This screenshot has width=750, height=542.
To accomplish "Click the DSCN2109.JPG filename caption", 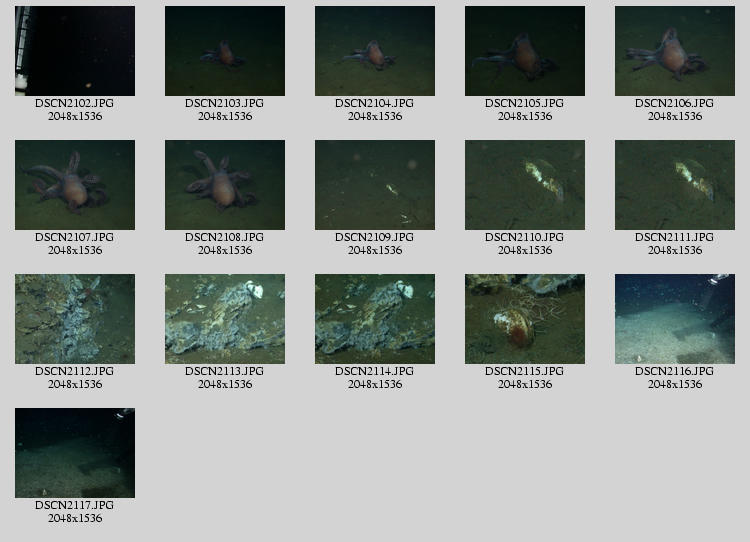I will (x=375, y=238).
